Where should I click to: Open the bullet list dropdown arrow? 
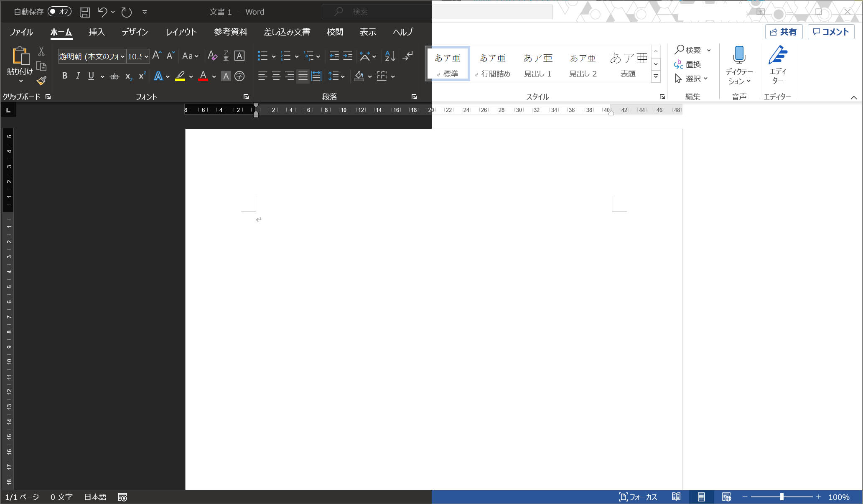tap(274, 56)
